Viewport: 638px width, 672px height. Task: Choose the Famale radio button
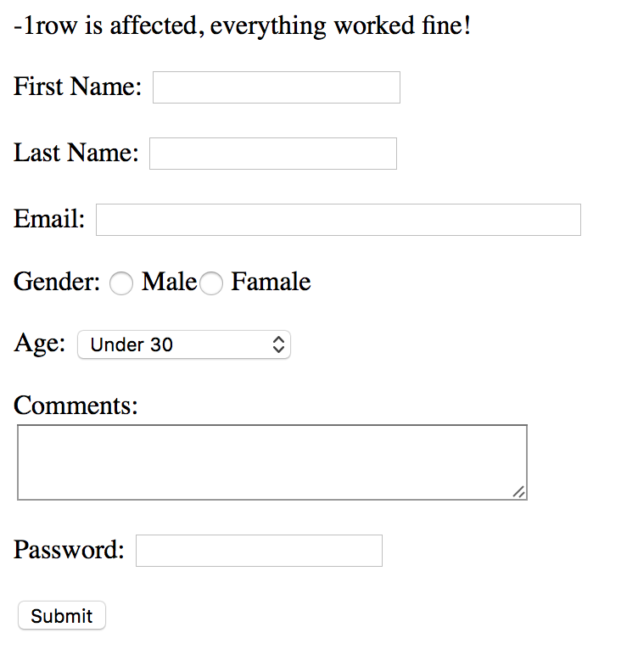pyautogui.click(x=211, y=283)
